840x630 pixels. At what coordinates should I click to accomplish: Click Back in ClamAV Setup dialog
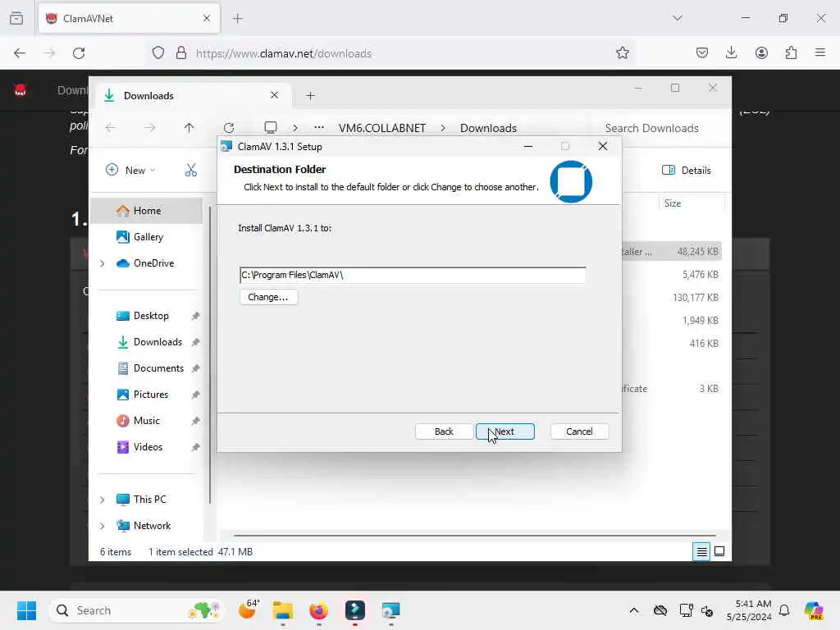tap(444, 431)
